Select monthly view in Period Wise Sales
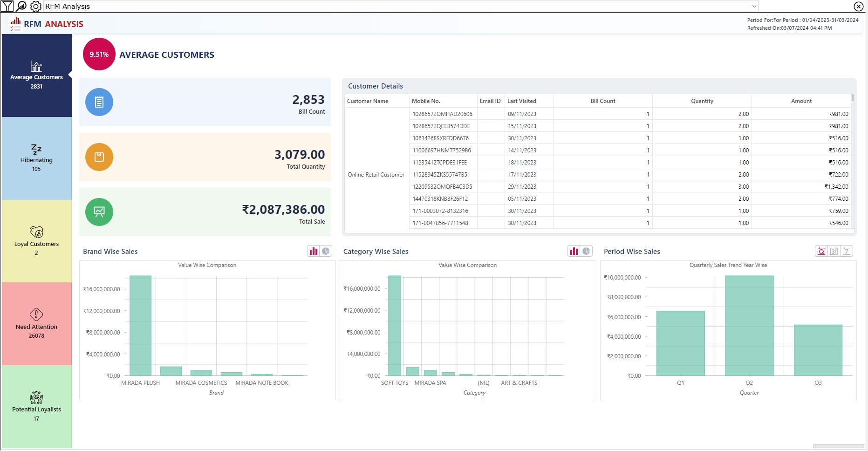Screen dimensions: 868x451 pos(834,251)
